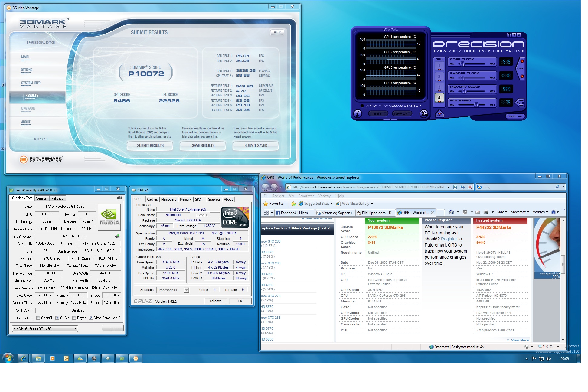Click the IE compatibility view icon
The image size is (588, 392).
(455, 187)
